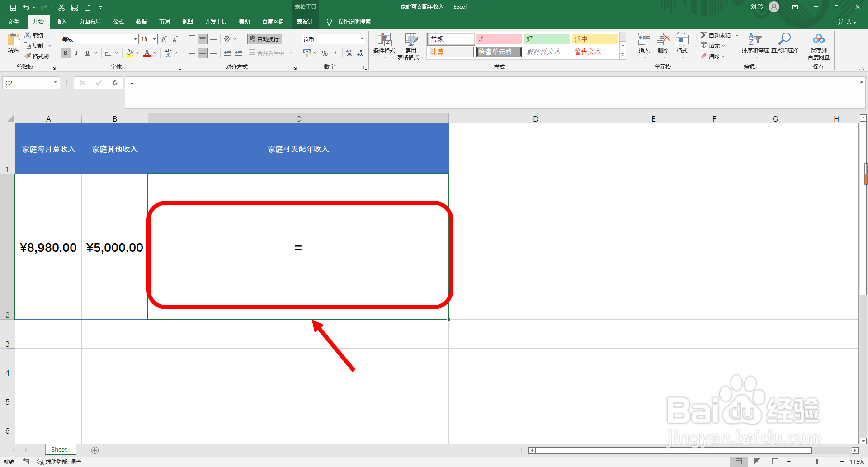The image size is (868, 467).
Task: Switch to the 数据 Data tab
Action: [x=142, y=22]
